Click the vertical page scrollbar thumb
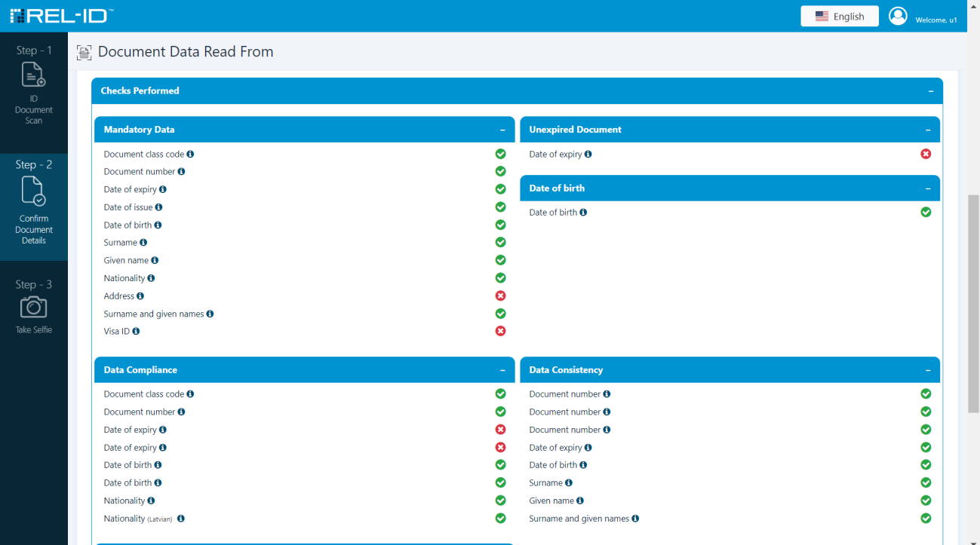 click(973, 303)
